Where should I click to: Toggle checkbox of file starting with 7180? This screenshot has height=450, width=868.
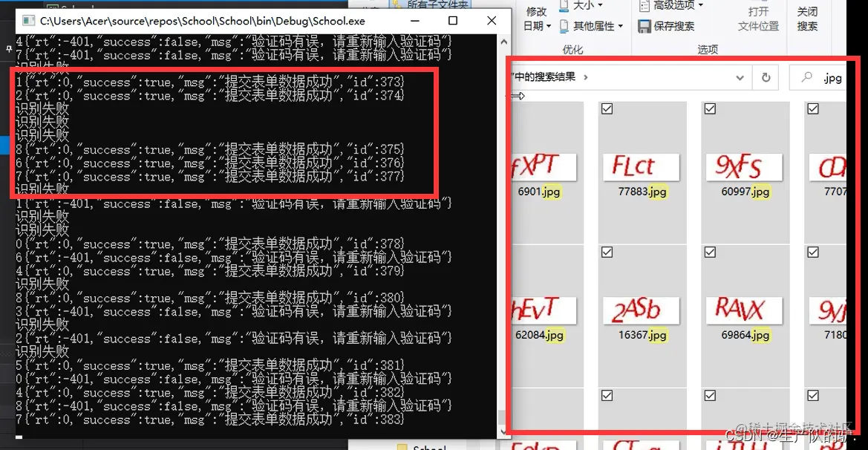click(813, 252)
